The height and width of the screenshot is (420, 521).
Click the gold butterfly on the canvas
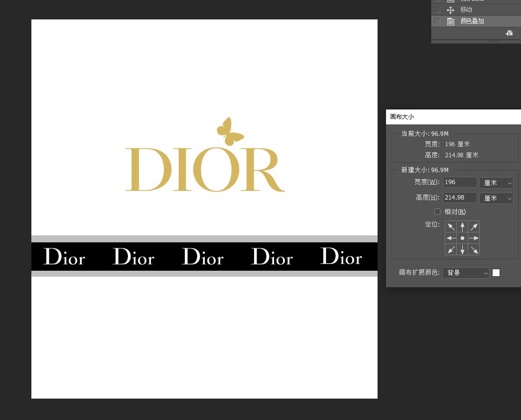(230, 131)
